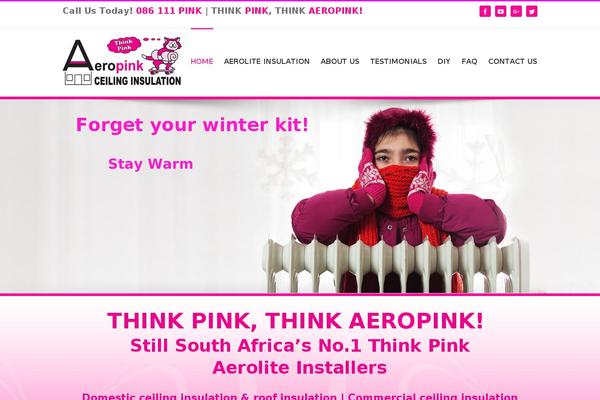Select the DIY menu item

(444, 61)
